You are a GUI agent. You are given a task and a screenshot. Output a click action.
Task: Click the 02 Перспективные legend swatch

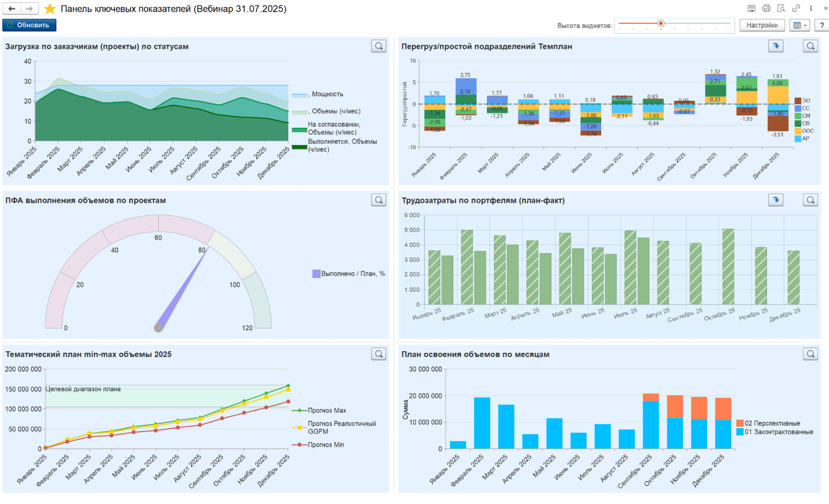pyautogui.click(x=740, y=423)
